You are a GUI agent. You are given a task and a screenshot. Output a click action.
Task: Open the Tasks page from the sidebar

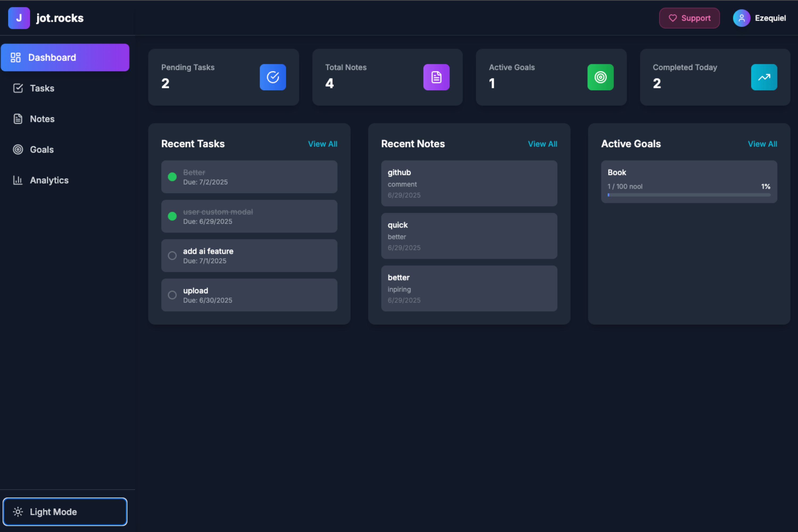[42, 88]
